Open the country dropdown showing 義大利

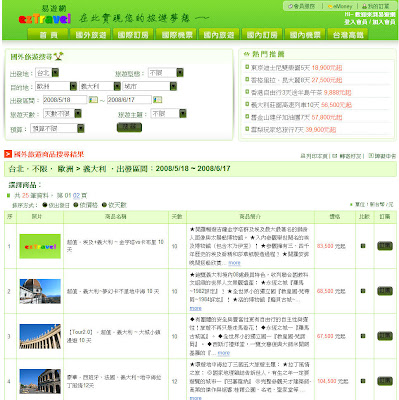[x=100, y=86]
